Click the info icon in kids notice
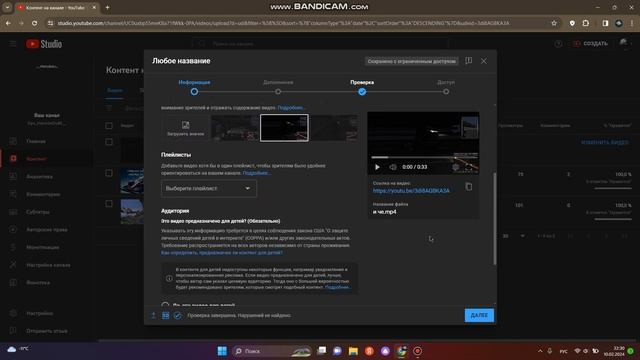Image resolution: width=640 pixels, height=360 pixels. pos(169,278)
